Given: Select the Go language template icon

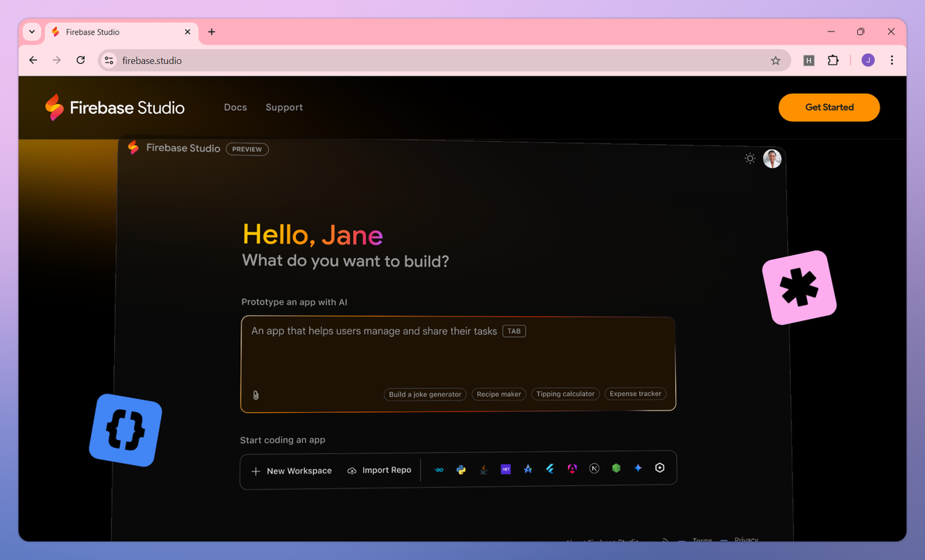Looking at the screenshot, I should click(439, 468).
